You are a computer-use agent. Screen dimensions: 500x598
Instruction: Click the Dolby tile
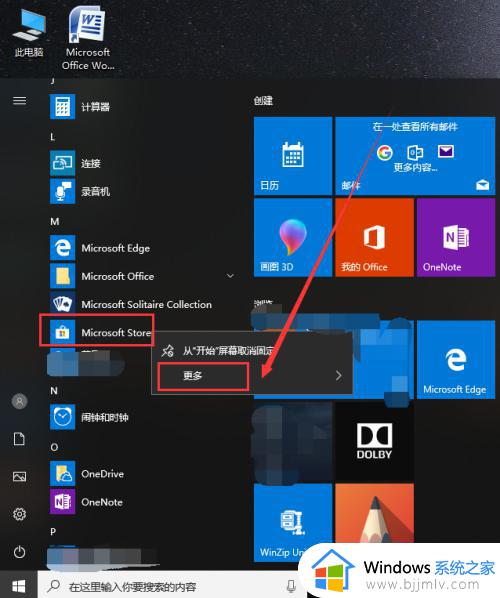point(374,441)
